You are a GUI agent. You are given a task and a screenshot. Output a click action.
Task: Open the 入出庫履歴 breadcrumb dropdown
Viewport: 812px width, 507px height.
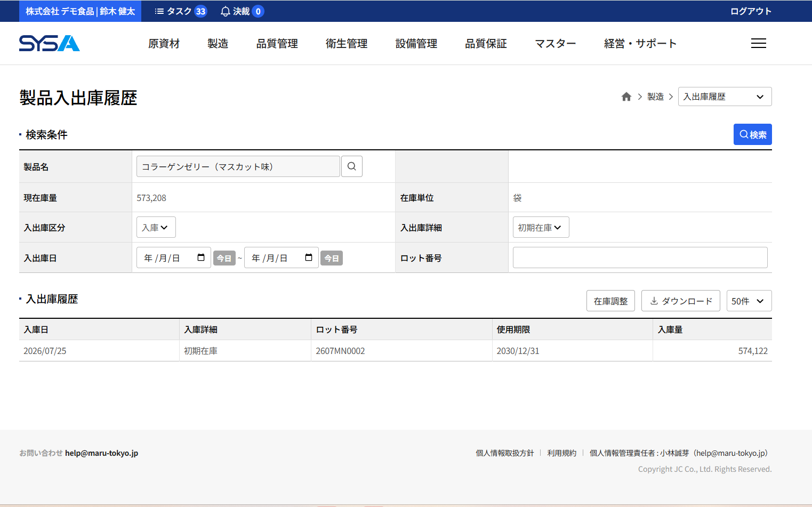tap(725, 96)
